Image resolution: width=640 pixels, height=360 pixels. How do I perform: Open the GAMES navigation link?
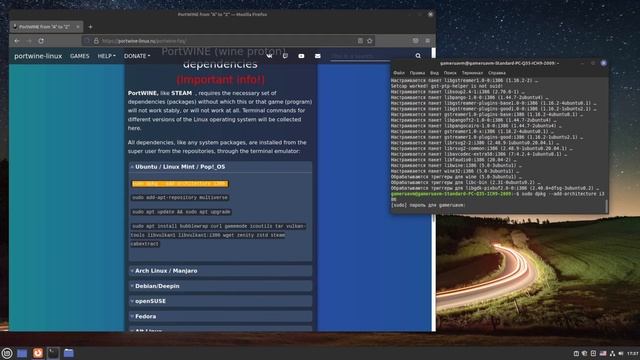click(x=80, y=56)
